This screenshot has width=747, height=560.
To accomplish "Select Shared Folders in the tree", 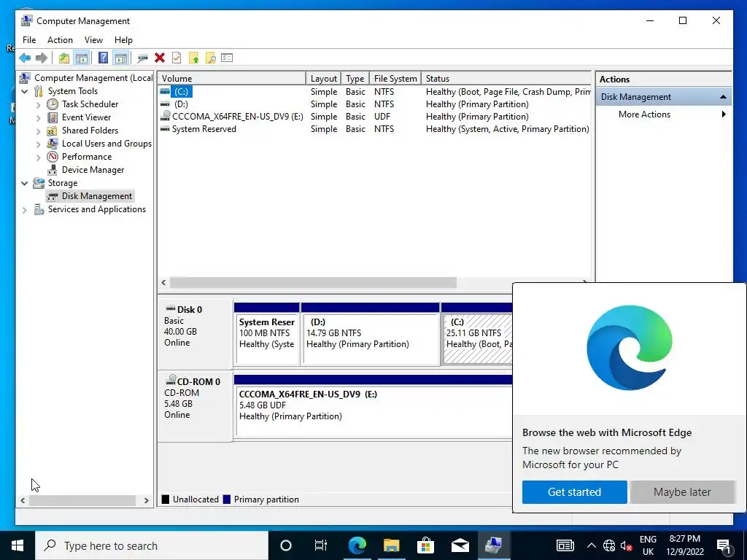I will click(90, 131).
